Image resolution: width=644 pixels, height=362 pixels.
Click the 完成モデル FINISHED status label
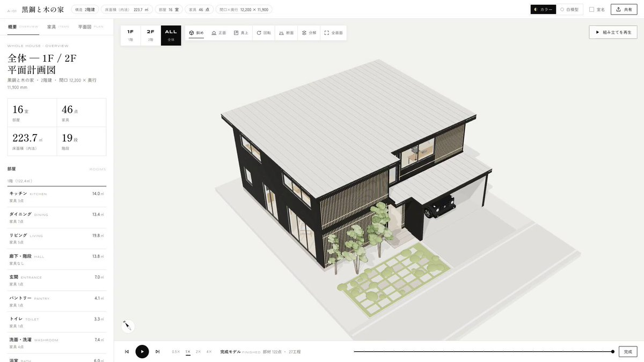240,352
